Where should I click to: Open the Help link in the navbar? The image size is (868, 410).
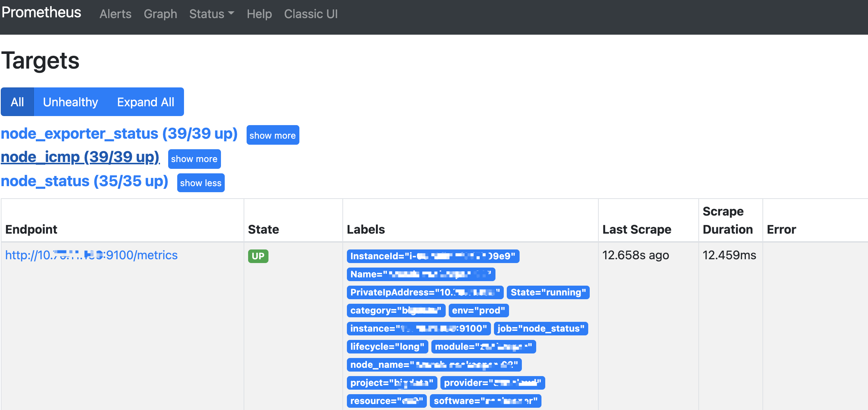click(259, 14)
